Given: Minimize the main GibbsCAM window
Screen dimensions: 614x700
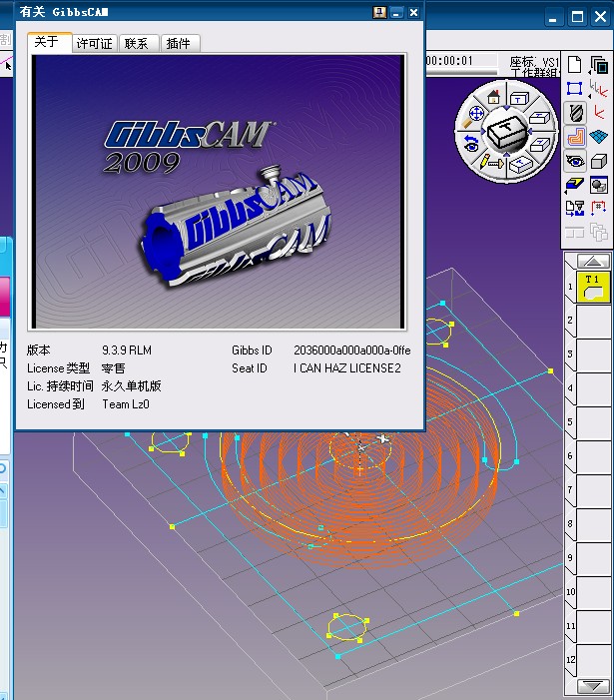Looking at the screenshot, I should (x=553, y=18).
